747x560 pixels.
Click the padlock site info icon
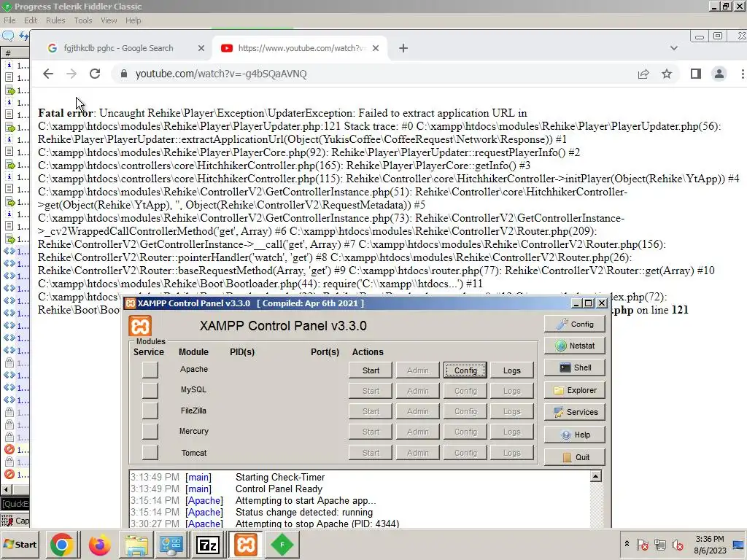[124, 74]
